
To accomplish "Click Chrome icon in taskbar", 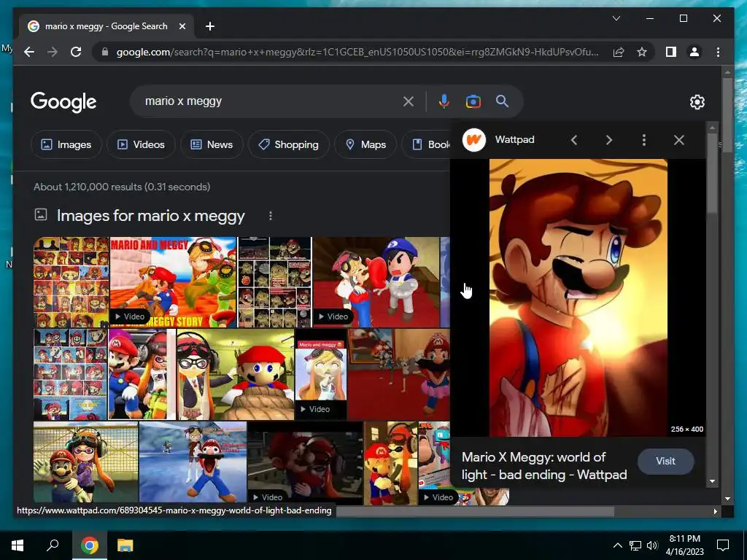I will pyautogui.click(x=89, y=545).
